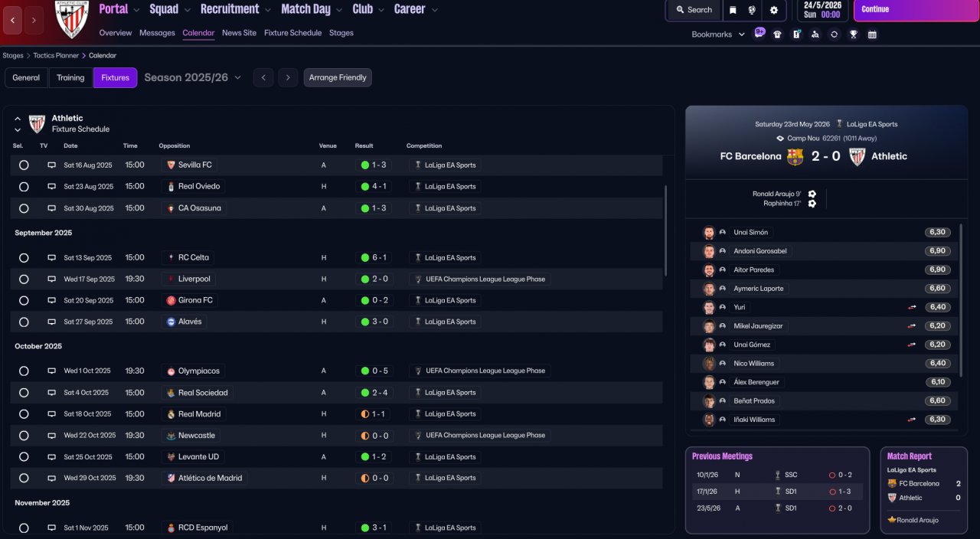This screenshot has width=980, height=539.
Task: Click the Arrange Friendly button
Action: pos(338,77)
